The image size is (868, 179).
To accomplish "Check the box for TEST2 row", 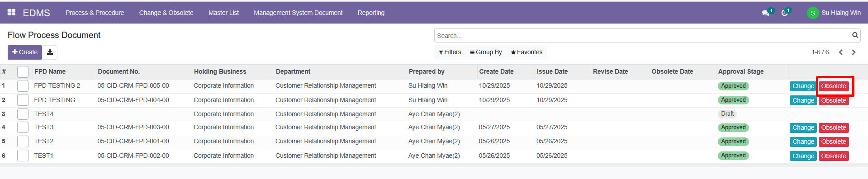I will click(x=23, y=141).
